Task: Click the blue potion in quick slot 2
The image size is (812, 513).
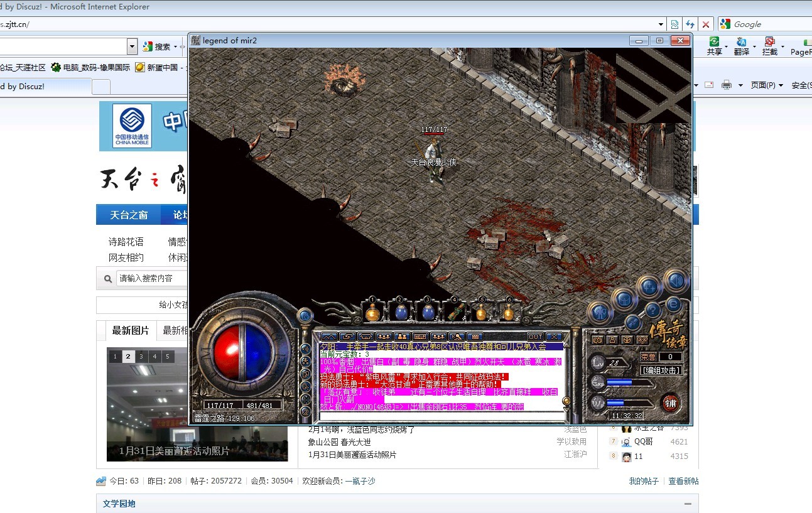Action: pos(400,311)
